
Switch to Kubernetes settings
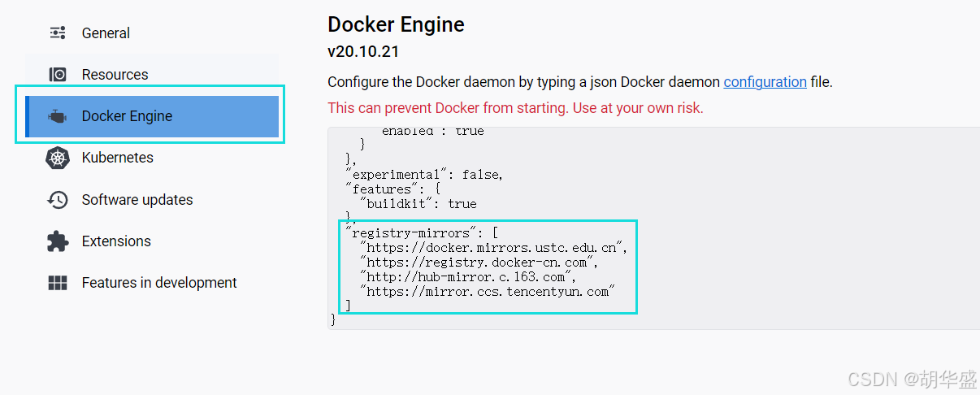tap(117, 158)
